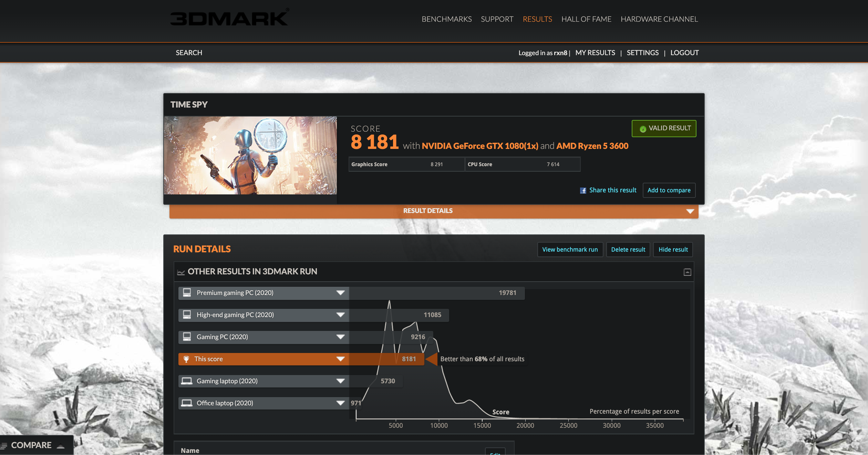This screenshot has width=868, height=455.
Task: Click the laptop icon for Gaming laptop (2020)
Action: [187, 381]
